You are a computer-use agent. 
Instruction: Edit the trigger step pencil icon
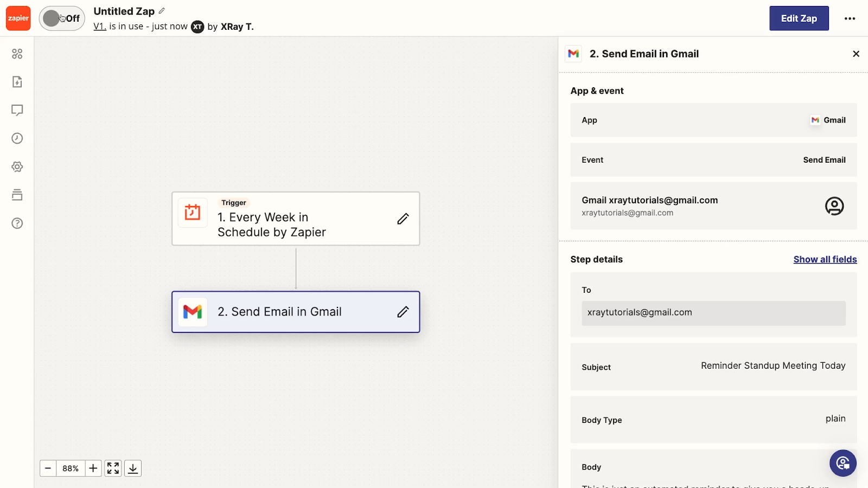click(403, 219)
